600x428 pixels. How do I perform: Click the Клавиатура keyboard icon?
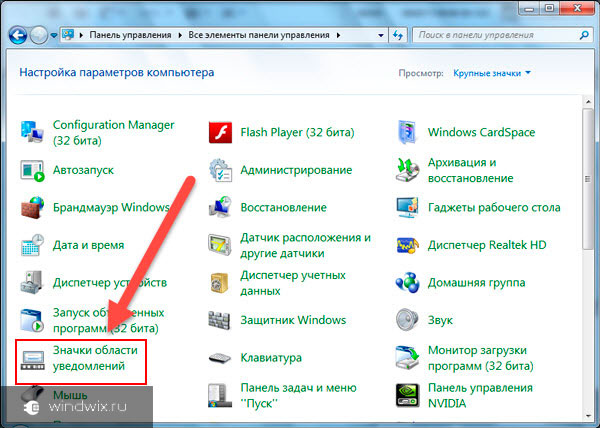coord(220,358)
